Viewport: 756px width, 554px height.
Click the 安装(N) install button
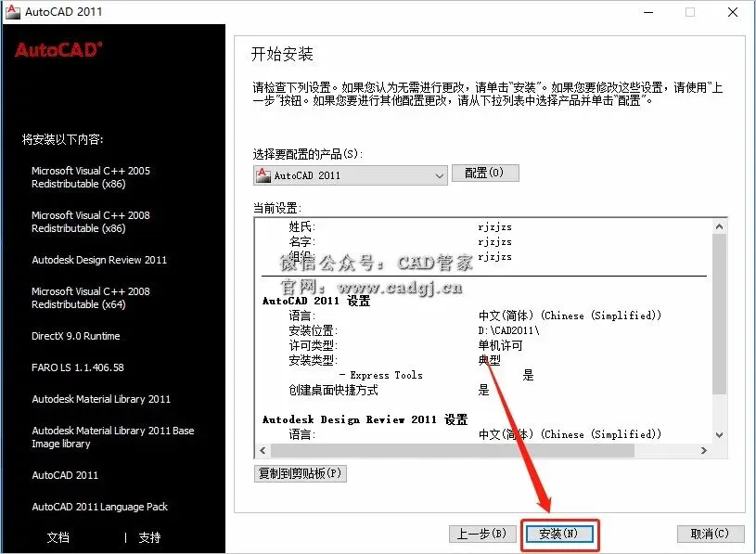559,534
